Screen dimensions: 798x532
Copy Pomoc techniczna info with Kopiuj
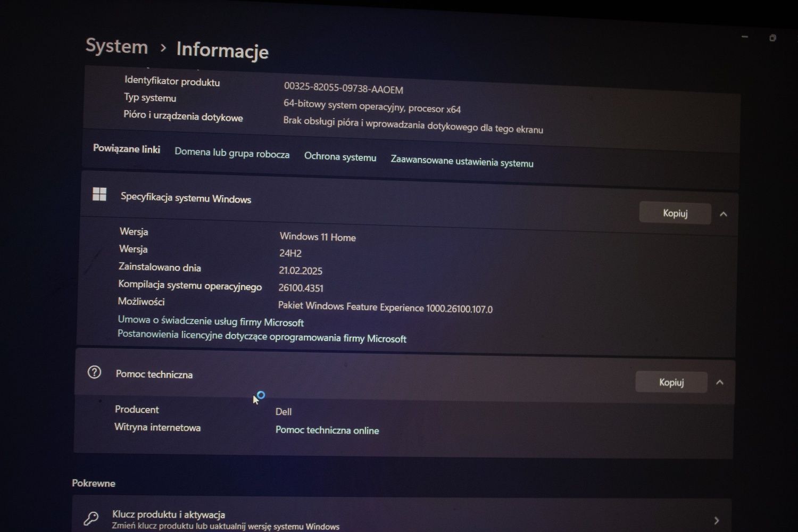[x=671, y=382]
